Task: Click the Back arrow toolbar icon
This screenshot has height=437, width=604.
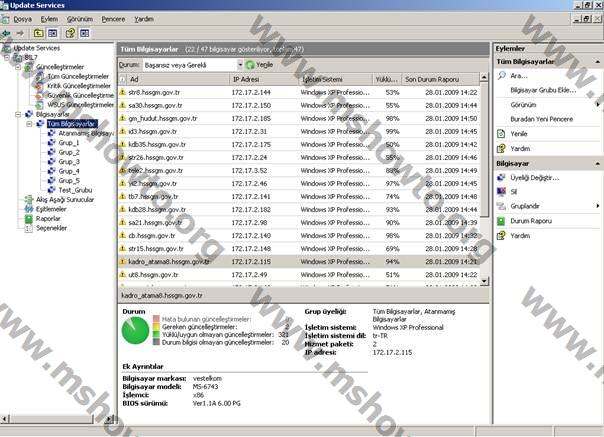Action: 6,33
